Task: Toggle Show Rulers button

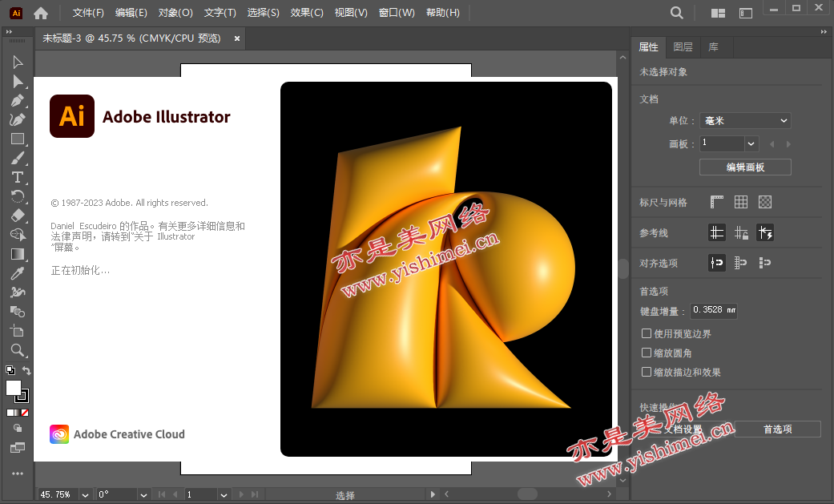Action: [717, 202]
